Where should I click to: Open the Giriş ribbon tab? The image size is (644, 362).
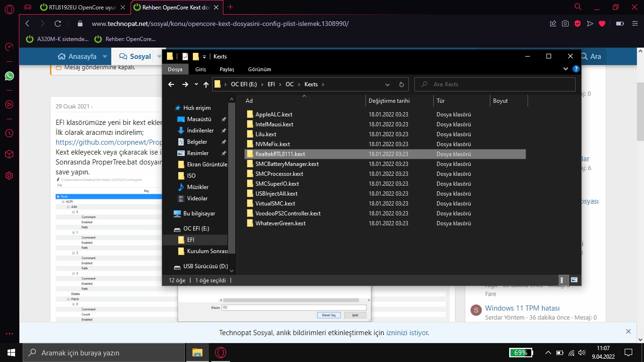coord(201,69)
